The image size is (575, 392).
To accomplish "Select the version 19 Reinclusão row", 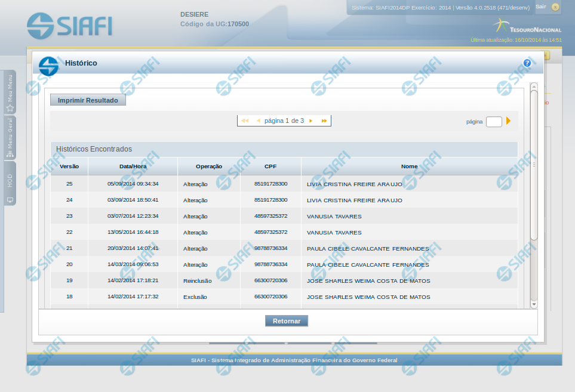I will click(x=284, y=280).
